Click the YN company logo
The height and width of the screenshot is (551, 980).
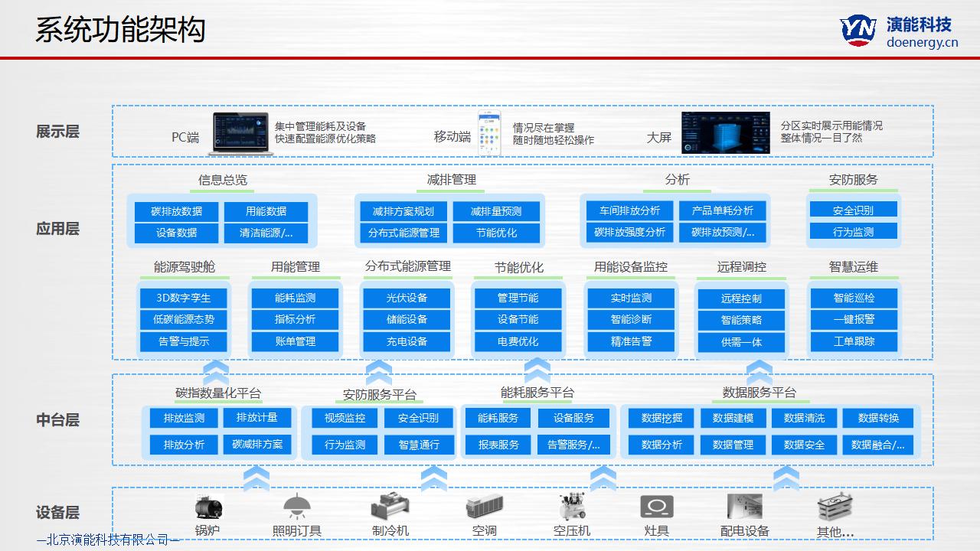[858, 30]
